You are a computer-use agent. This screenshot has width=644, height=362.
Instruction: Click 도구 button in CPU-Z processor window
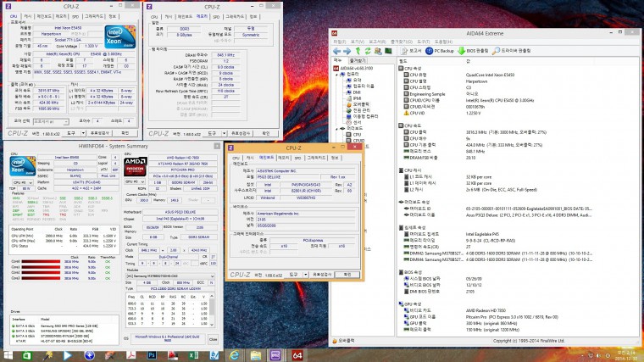pyautogui.click(x=71, y=133)
